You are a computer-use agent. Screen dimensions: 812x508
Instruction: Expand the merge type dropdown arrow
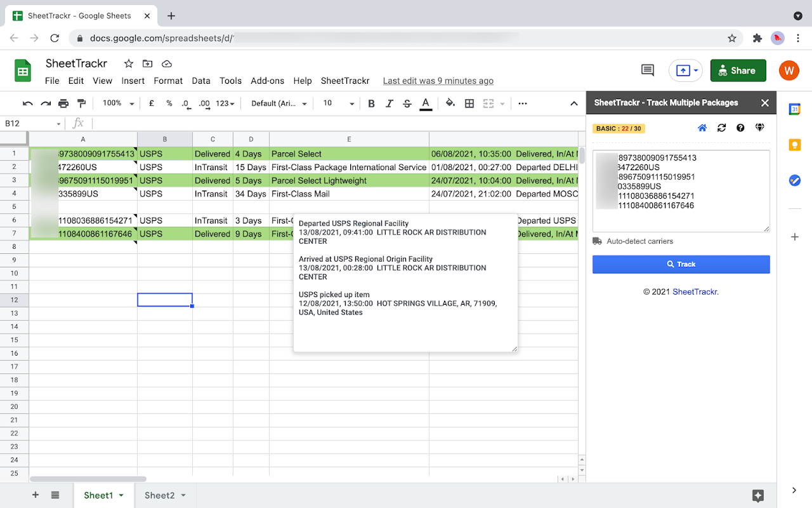tap(502, 104)
